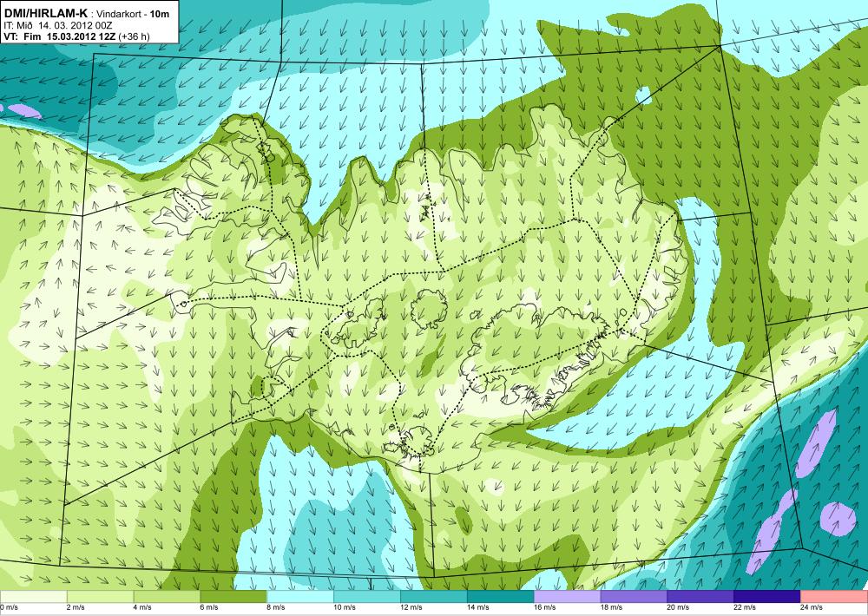
Task: Pick the teal legend swatch starting at 12 m/s
Action: pos(433,597)
